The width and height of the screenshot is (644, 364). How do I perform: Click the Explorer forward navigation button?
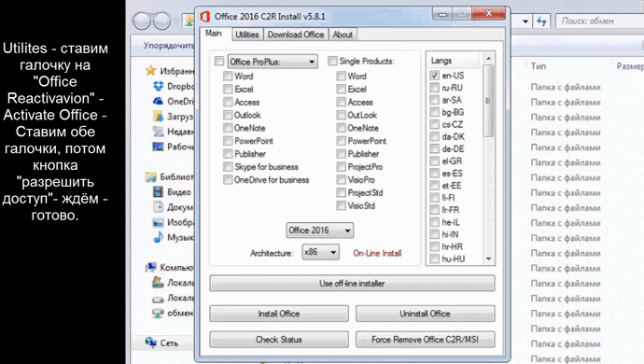(161, 21)
